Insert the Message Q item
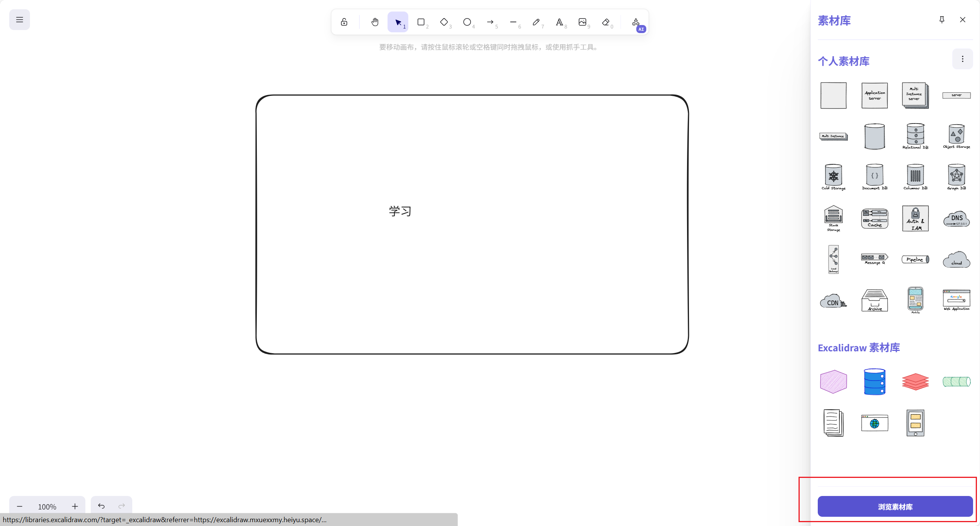Image resolution: width=980 pixels, height=526 pixels. (875, 259)
